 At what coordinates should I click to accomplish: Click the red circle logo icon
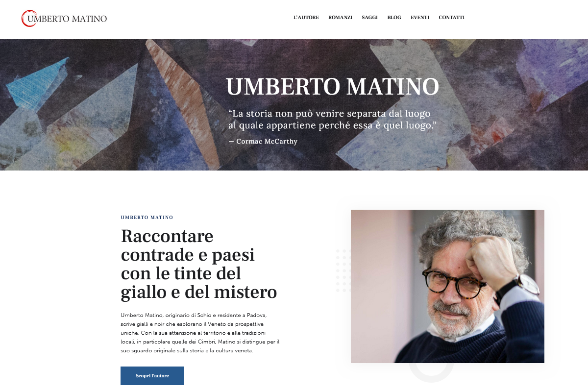pos(29,18)
